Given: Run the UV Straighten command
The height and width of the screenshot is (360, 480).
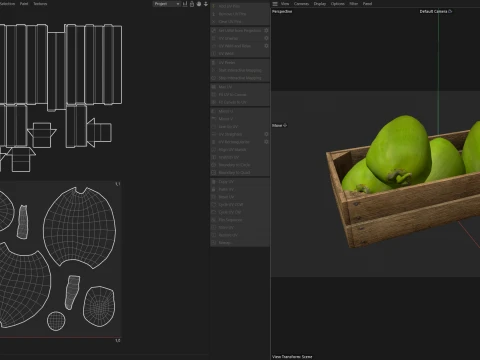Looking at the screenshot, I should tap(236, 134).
